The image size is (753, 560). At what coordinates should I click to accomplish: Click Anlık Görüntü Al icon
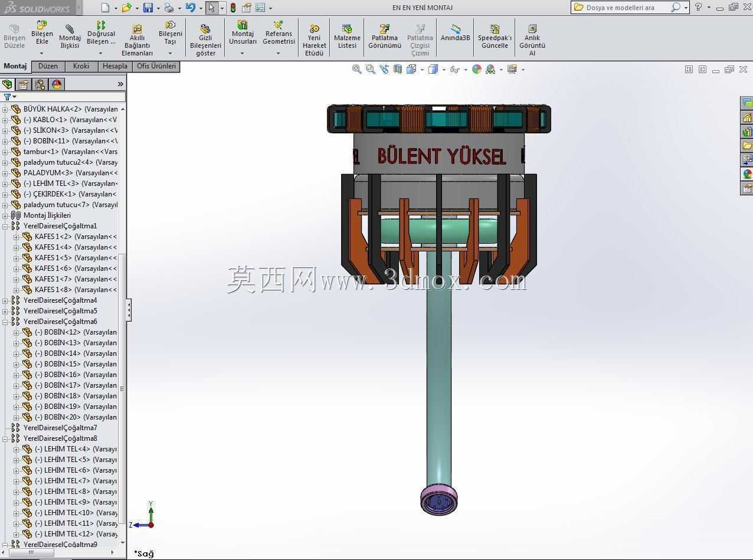coord(532,40)
